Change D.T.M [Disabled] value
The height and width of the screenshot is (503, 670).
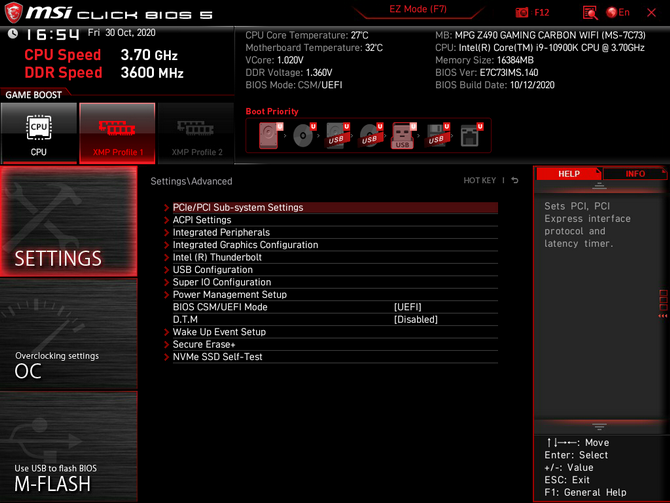click(416, 319)
